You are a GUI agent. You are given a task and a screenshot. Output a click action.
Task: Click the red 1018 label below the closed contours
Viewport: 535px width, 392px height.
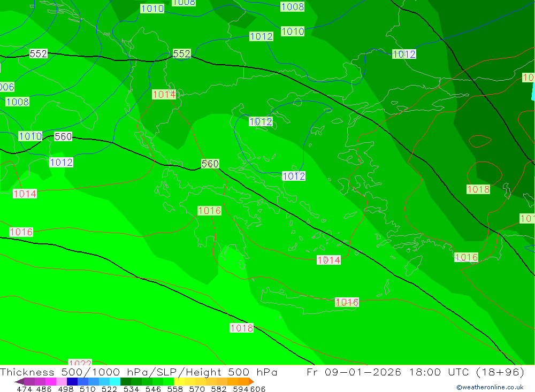478,189
